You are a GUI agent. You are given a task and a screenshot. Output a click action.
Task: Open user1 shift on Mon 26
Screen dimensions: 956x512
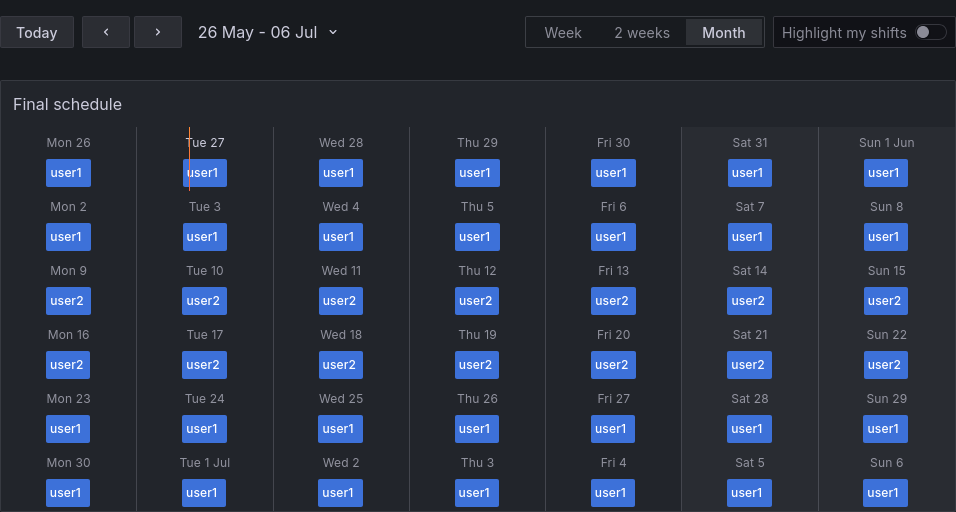click(68, 173)
